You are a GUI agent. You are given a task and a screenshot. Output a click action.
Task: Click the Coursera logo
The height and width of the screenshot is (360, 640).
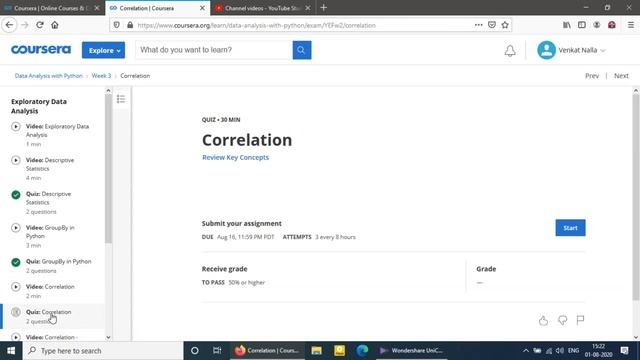click(41, 50)
